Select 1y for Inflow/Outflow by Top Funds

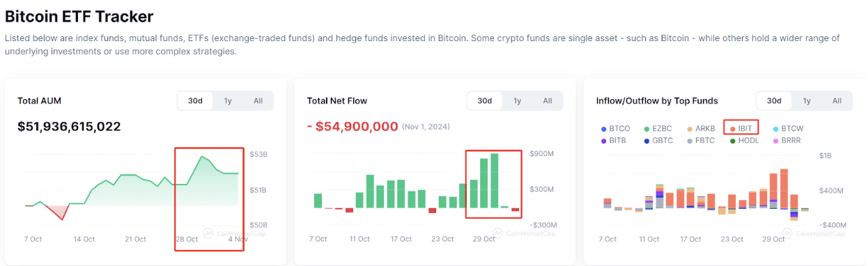807,101
